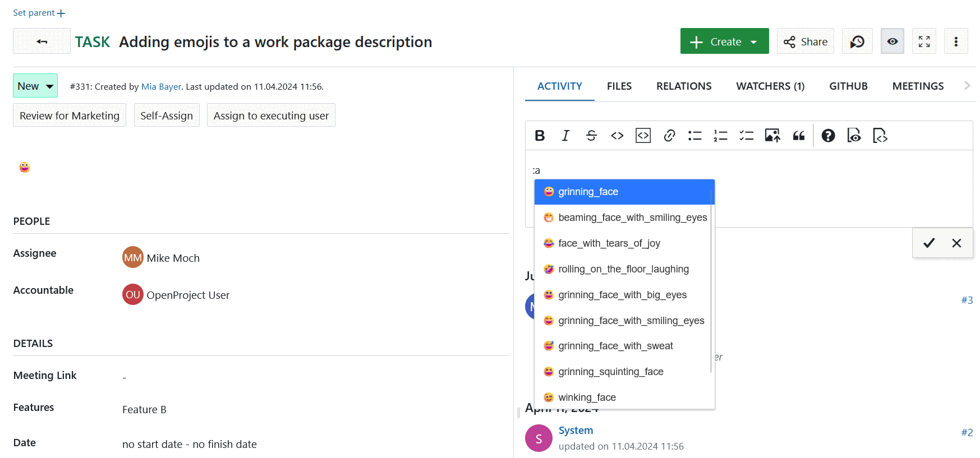Image resolution: width=980 pixels, height=458 pixels.
Task: Open the more actions three-dot menu
Action: tap(956, 41)
